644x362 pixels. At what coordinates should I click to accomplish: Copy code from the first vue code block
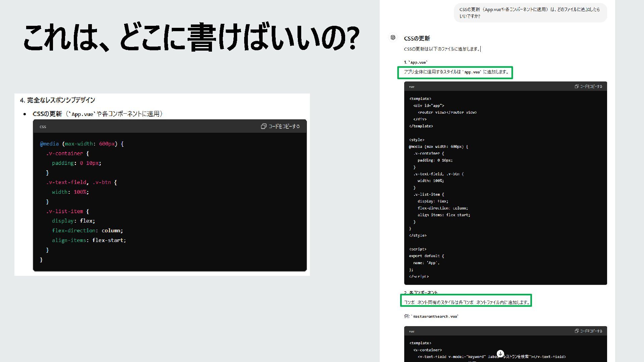click(588, 86)
